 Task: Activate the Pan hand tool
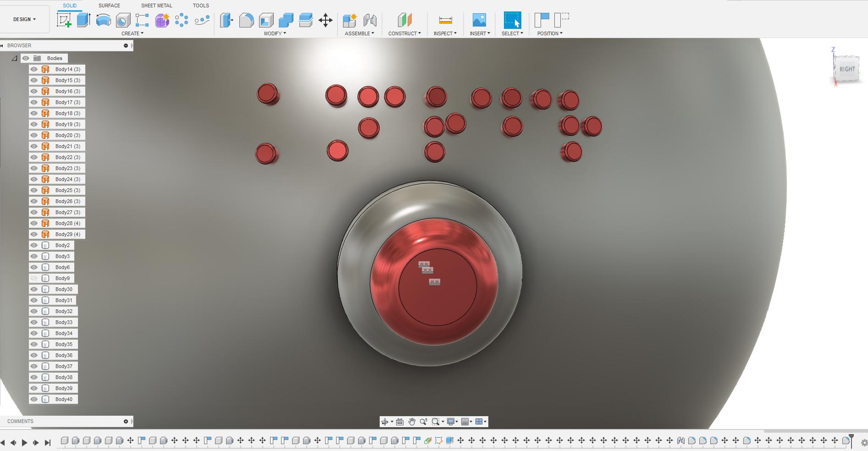[x=412, y=422]
